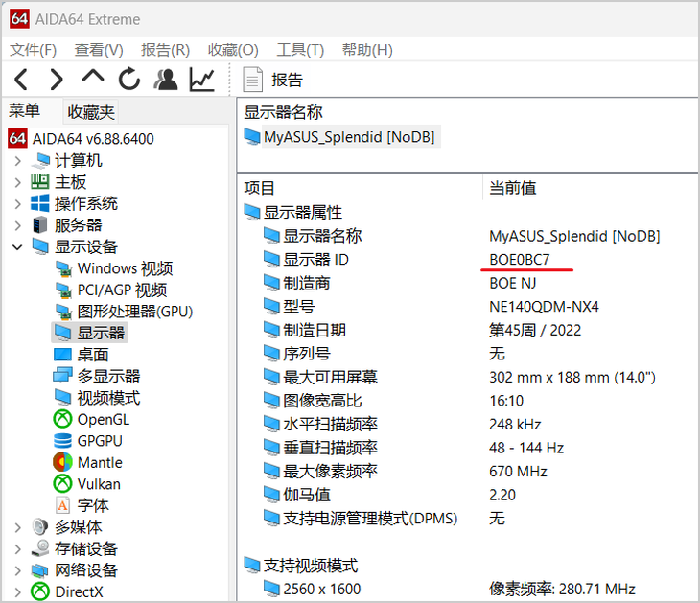
Task: Expand the 网络设备 tree node
Action: 17,570
